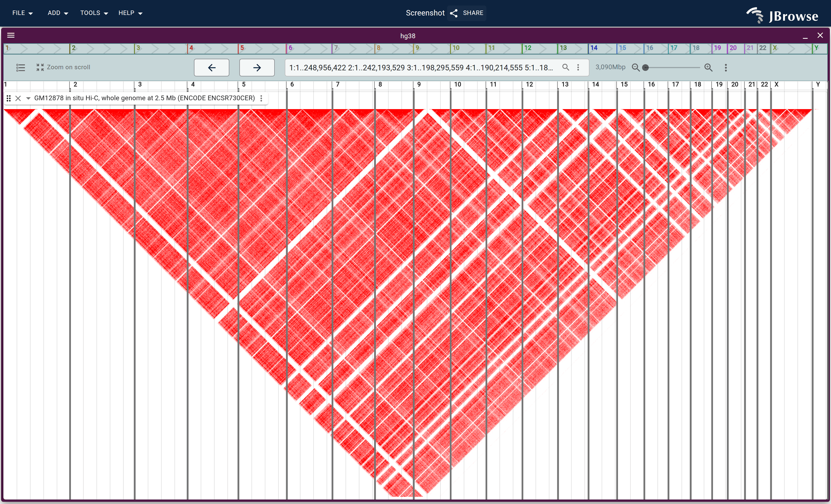The height and width of the screenshot is (504, 831).
Task: Click chromosome 7 label on ruler
Action: point(338,84)
